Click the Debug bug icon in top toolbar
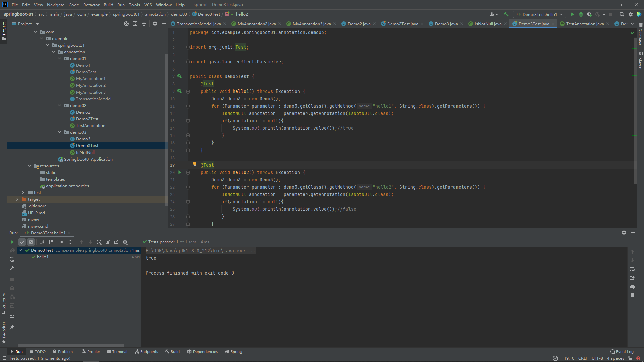This screenshot has height=362, width=644. (581, 14)
